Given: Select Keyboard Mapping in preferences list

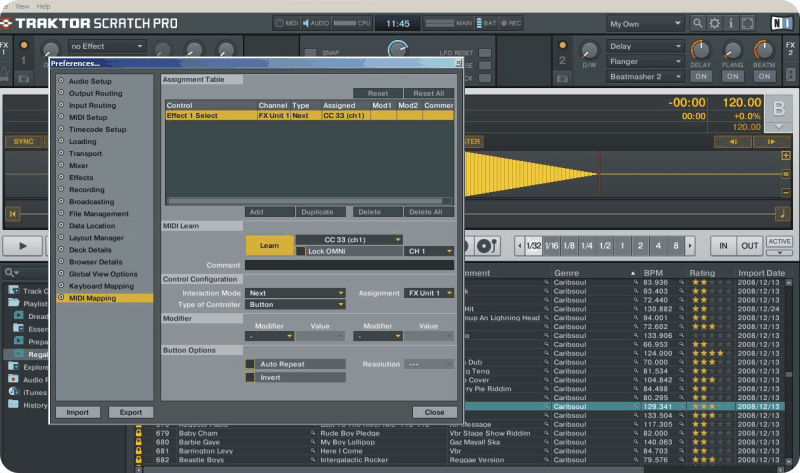Looking at the screenshot, I should click(x=102, y=285).
